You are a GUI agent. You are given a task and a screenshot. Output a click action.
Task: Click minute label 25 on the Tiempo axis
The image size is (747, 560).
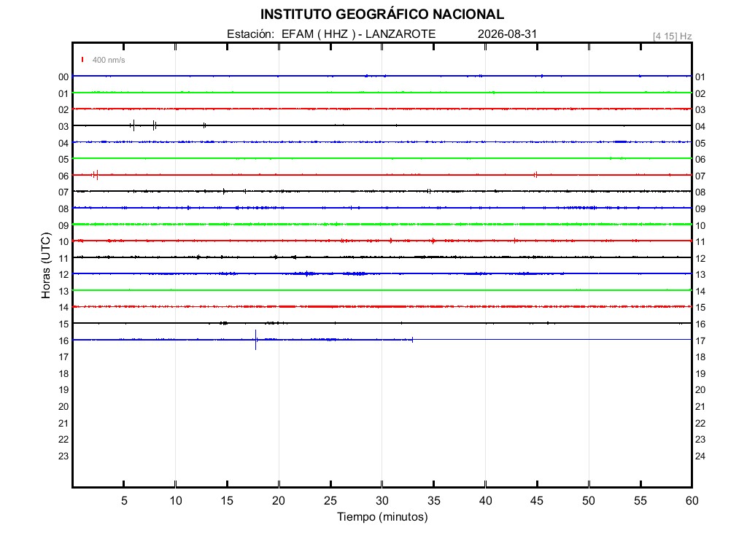point(330,501)
